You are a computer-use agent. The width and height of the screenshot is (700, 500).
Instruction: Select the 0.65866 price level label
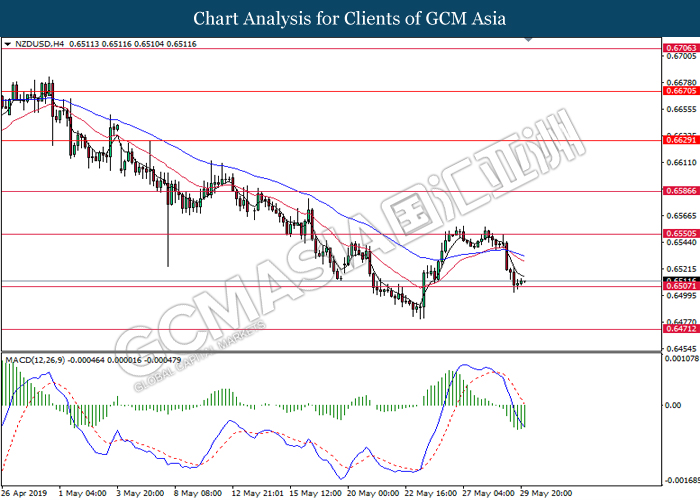681,191
